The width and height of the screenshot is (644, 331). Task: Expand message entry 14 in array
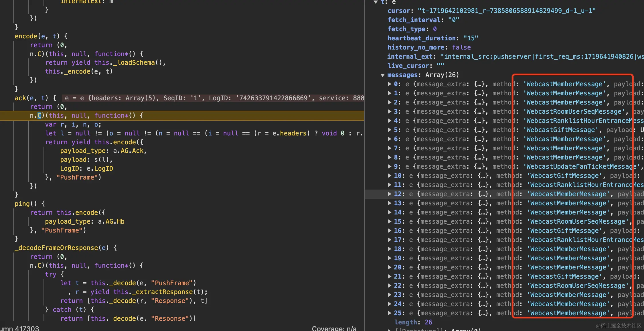pyautogui.click(x=390, y=212)
